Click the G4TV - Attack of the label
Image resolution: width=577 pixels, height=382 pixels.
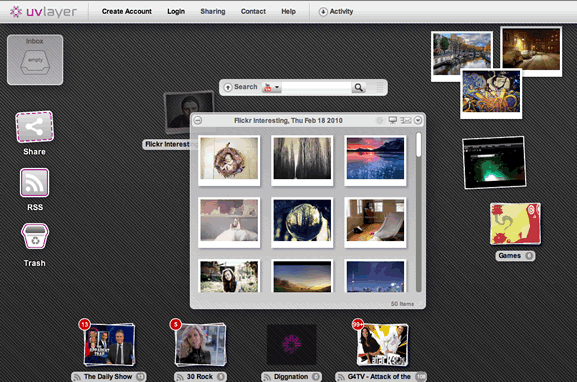[379, 377]
